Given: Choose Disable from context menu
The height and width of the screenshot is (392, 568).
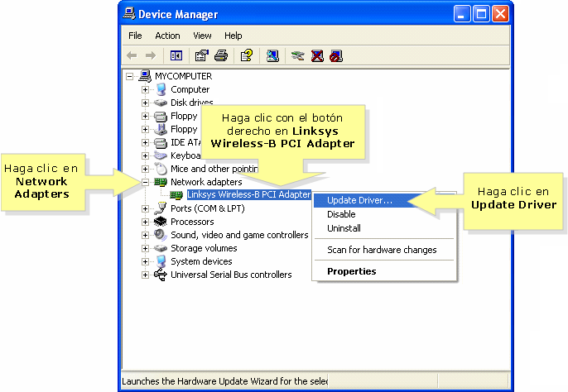Looking at the screenshot, I should (384, 214).
